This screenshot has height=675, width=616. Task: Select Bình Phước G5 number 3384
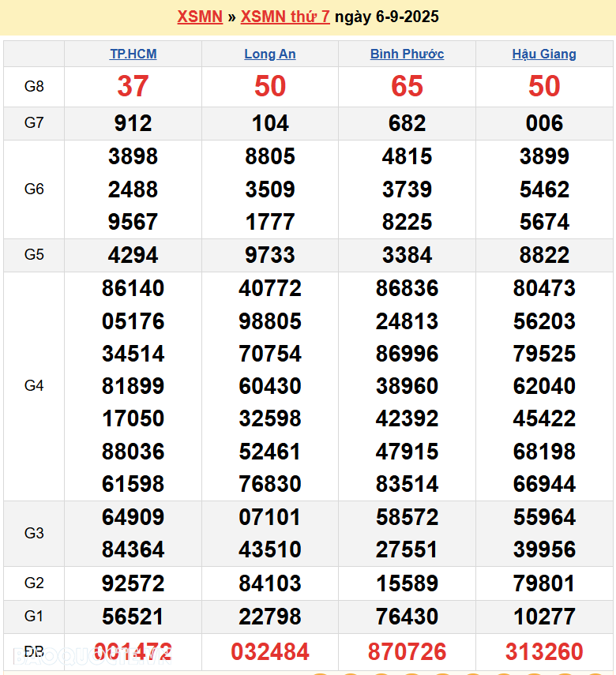click(x=407, y=255)
